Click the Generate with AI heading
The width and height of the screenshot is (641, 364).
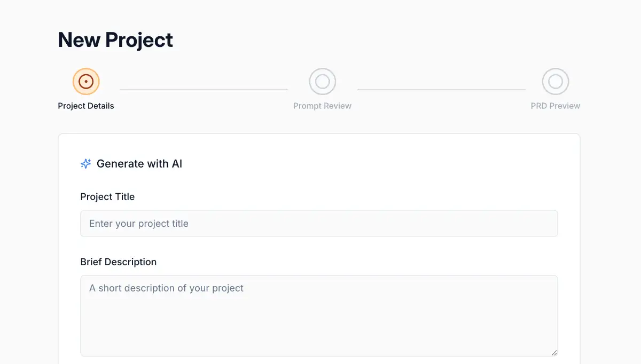139,163
